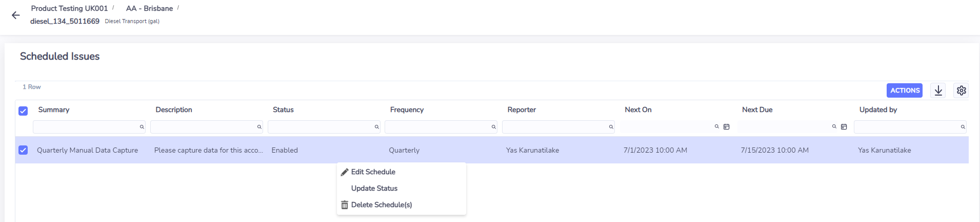Sort by the Reporter column header
Screen dimensions: 980x222
(522, 109)
